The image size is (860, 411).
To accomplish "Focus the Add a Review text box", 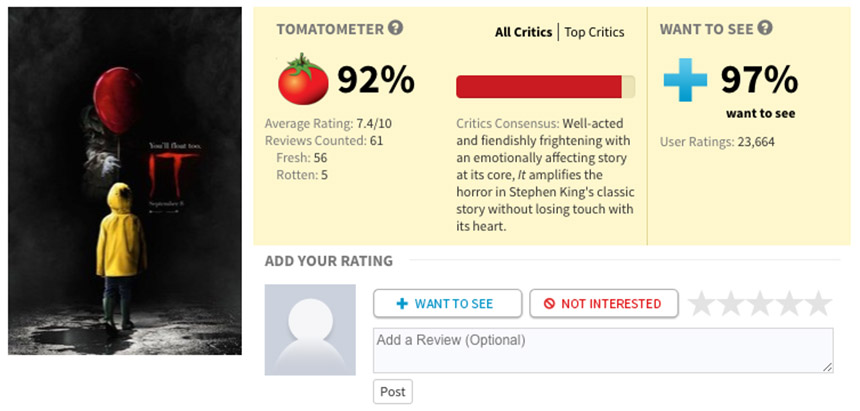I will pyautogui.click(x=603, y=351).
